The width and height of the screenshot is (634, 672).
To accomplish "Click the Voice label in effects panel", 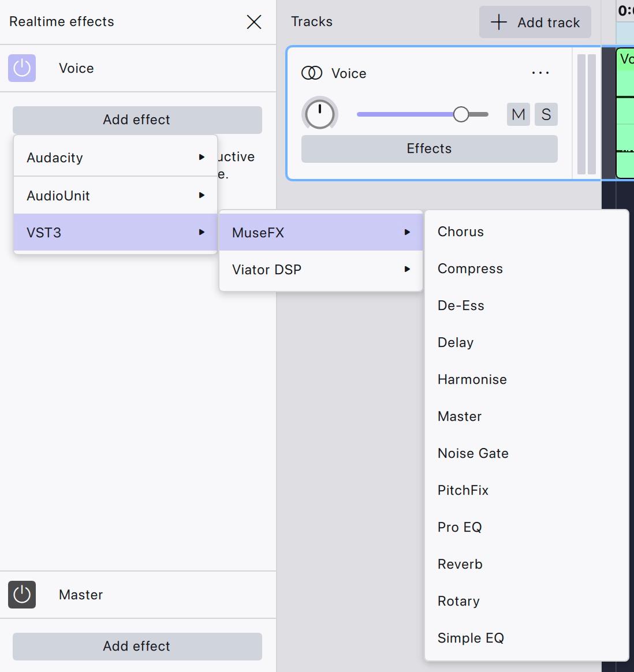I will click(x=76, y=68).
